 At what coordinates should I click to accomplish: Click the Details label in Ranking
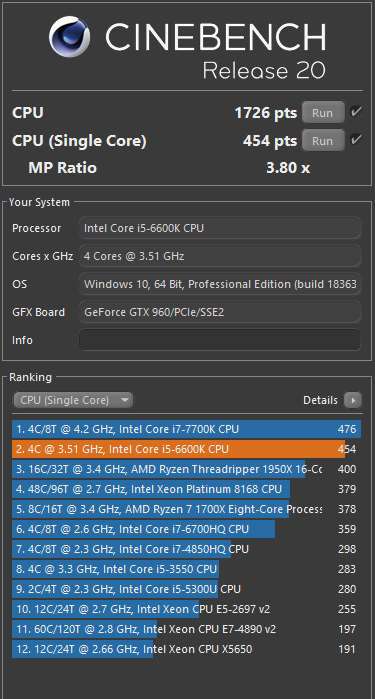coord(320,400)
